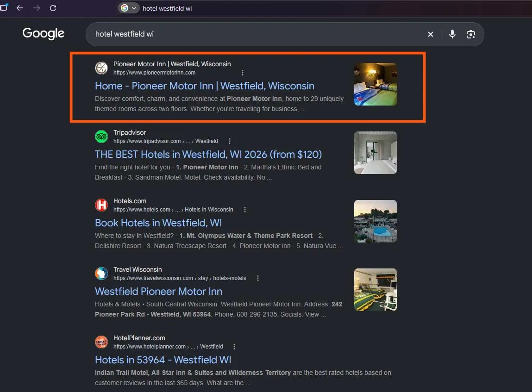Click the Pioneer Motor Inn bedroom thumbnail
The height and width of the screenshot is (392, 532).
click(x=375, y=84)
